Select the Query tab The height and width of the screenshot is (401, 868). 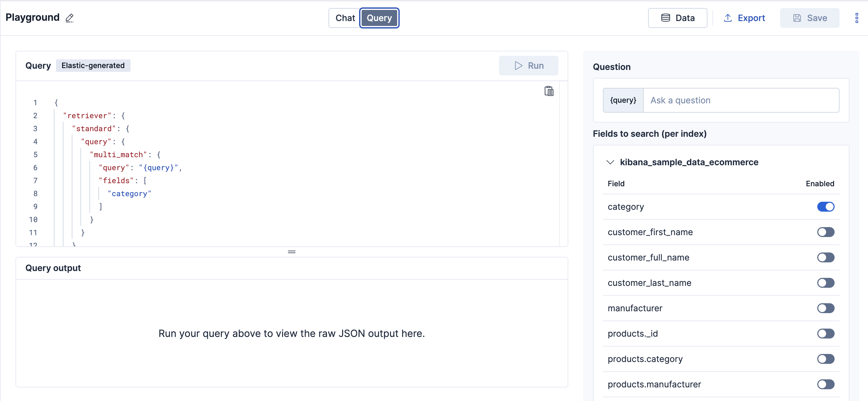(x=380, y=18)
